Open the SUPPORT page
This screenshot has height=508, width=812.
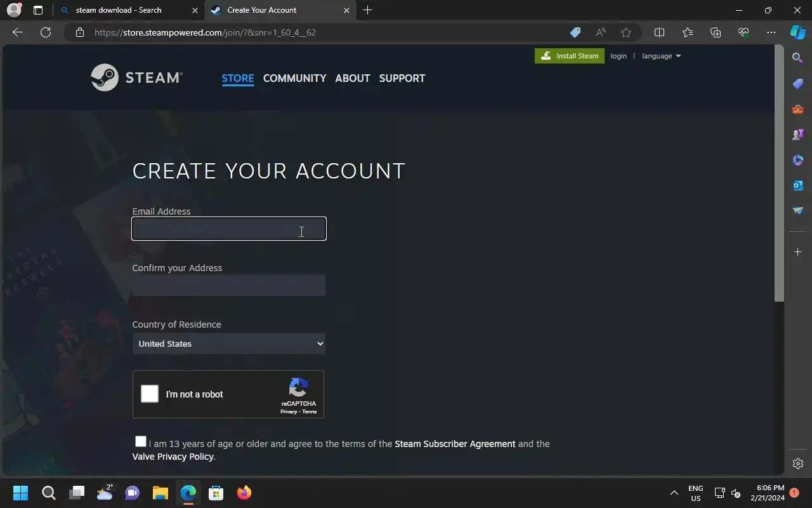pos(402,78)
